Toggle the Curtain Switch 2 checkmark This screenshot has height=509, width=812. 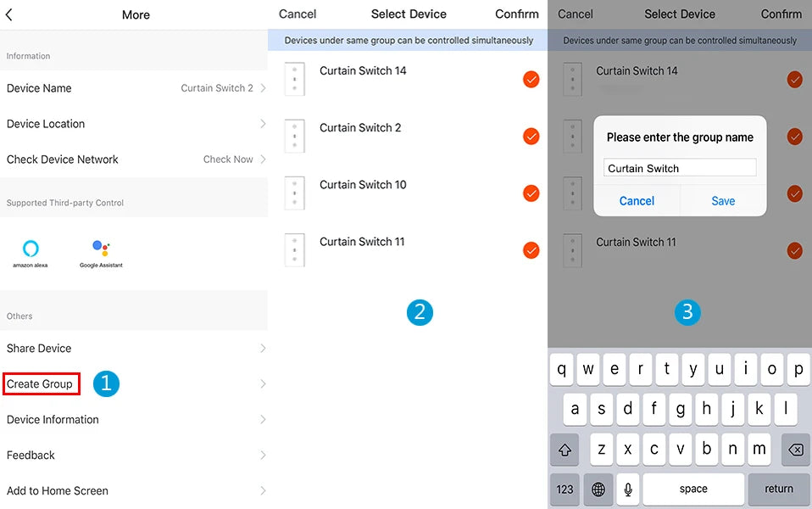point(531,137)
